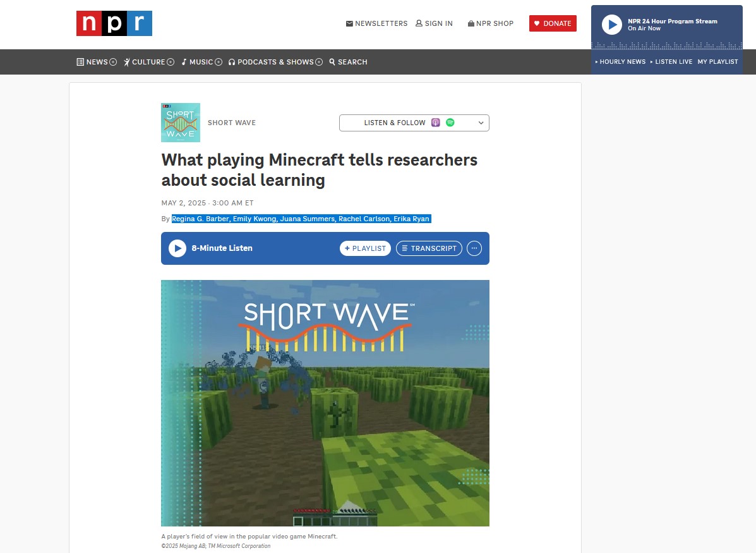Screen dimensions: 756x553
Task: Open My Playlist
Action: (717, 62)
